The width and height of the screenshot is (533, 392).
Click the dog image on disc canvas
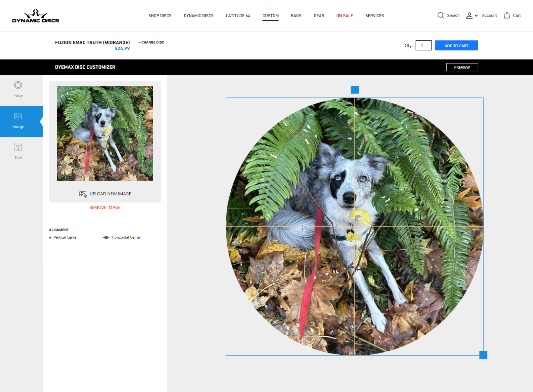point(355,226)
